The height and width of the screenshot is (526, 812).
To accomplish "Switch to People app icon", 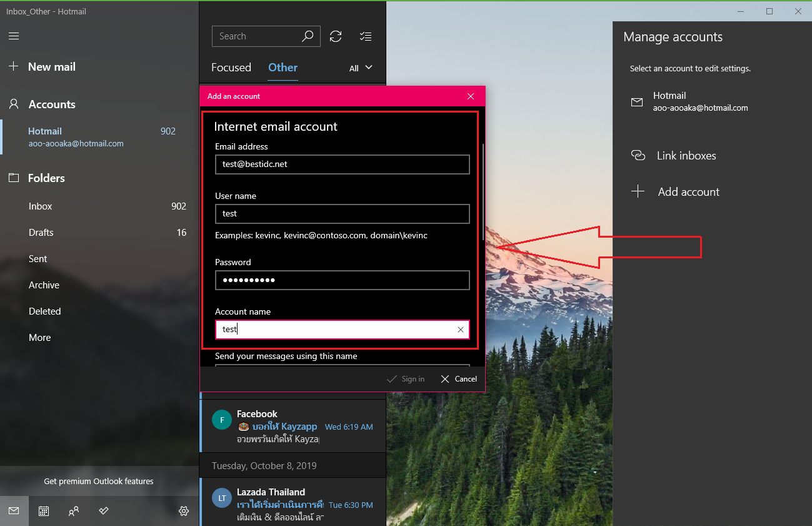I will pyautogui.click(x=74, y=511).
